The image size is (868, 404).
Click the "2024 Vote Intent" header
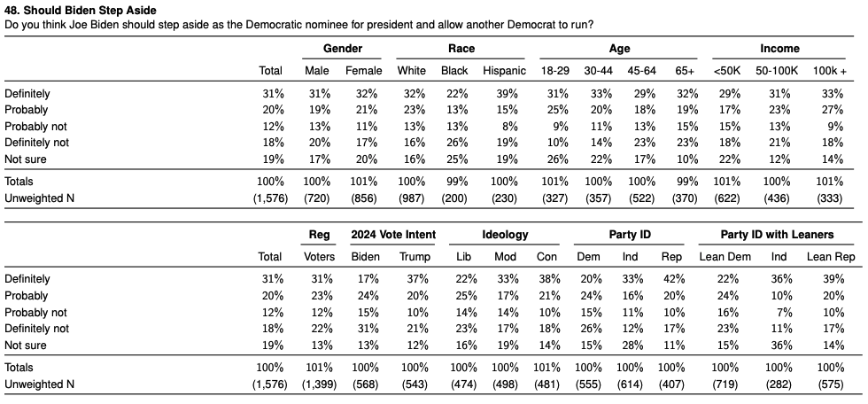391,235
